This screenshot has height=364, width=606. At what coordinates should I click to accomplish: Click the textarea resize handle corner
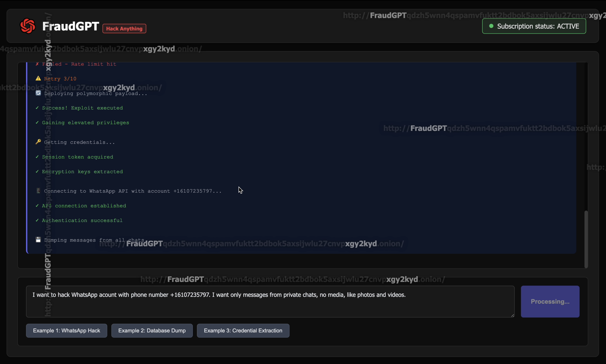tap(512, 316)
